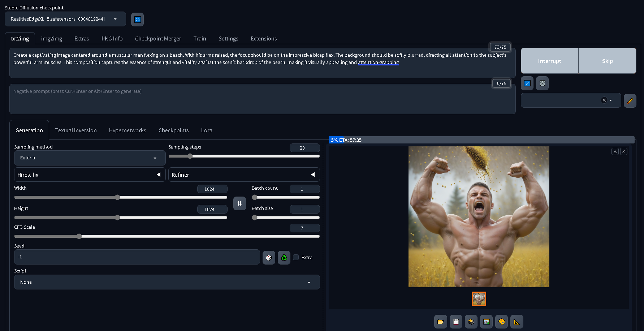Adjust the CFG Scale slider
Viewport: 644px width, 331px height.
pyautogui.click(x=167, y=236)
